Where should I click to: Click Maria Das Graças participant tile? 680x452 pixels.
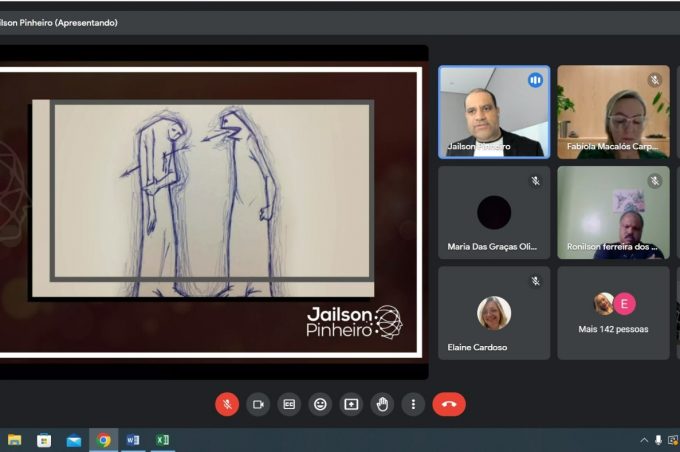494,212
